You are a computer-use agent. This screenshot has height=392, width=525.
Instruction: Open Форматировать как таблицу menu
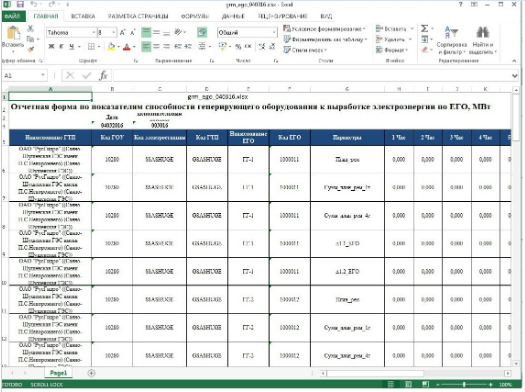(x=325, y=40)
